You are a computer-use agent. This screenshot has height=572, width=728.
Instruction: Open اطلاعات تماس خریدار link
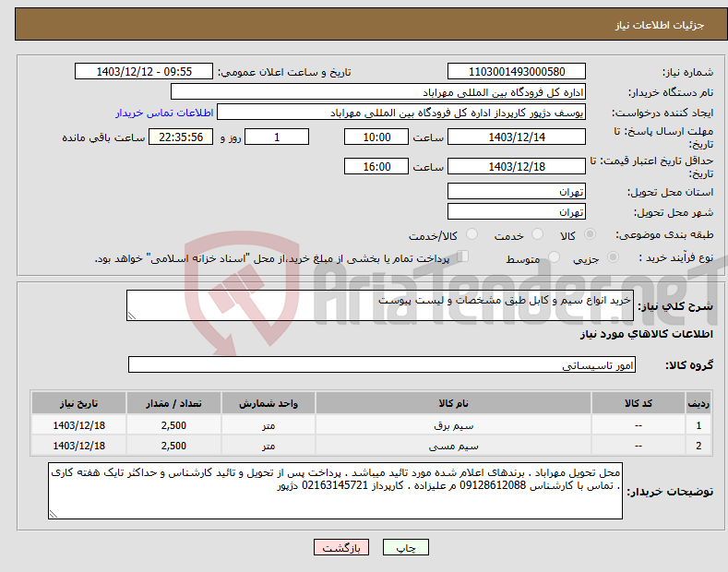tap(164, 113)
